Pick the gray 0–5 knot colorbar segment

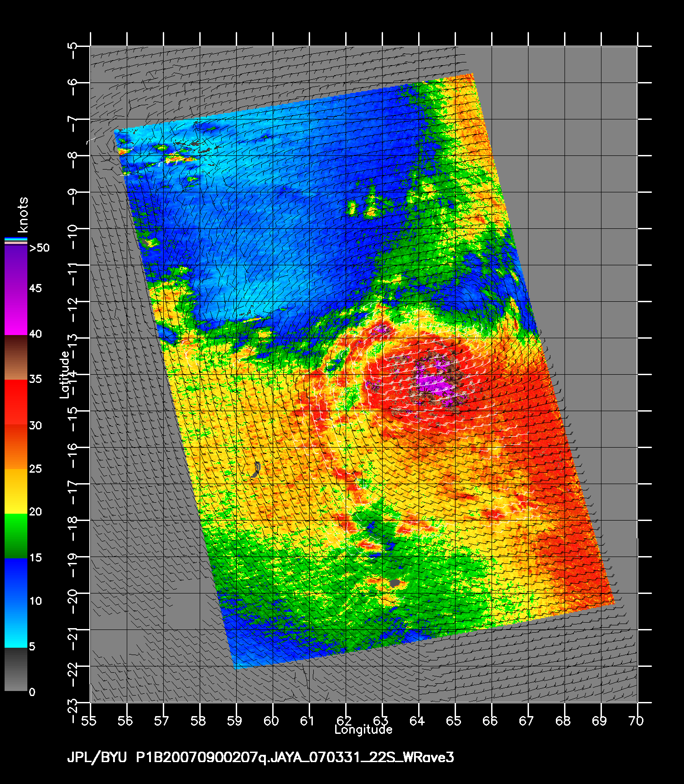16,670
